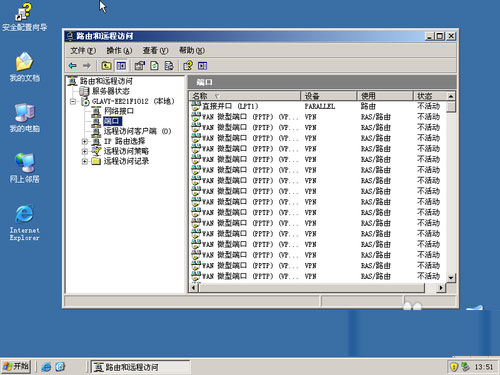Select the 我的电脑 desktop icon
Viewport: 500px width, 375px height.
[x=24, y=118]
